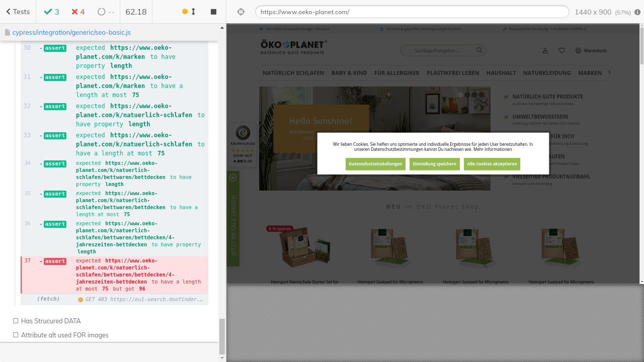Select the 'Has Strucured DATA' test
Viewport: 644px width, 362px height.
[50, 321]
